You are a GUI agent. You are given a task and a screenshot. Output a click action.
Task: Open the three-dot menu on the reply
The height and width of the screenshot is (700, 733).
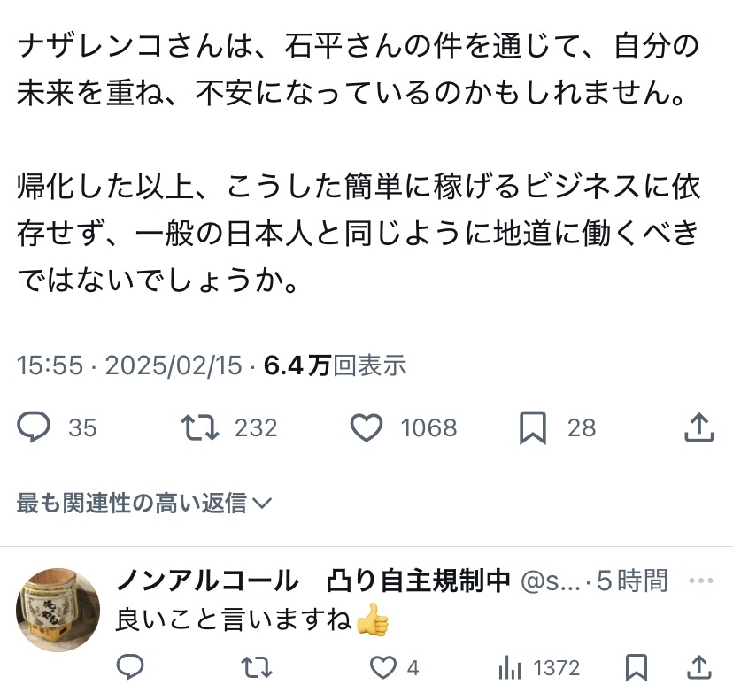700,581
